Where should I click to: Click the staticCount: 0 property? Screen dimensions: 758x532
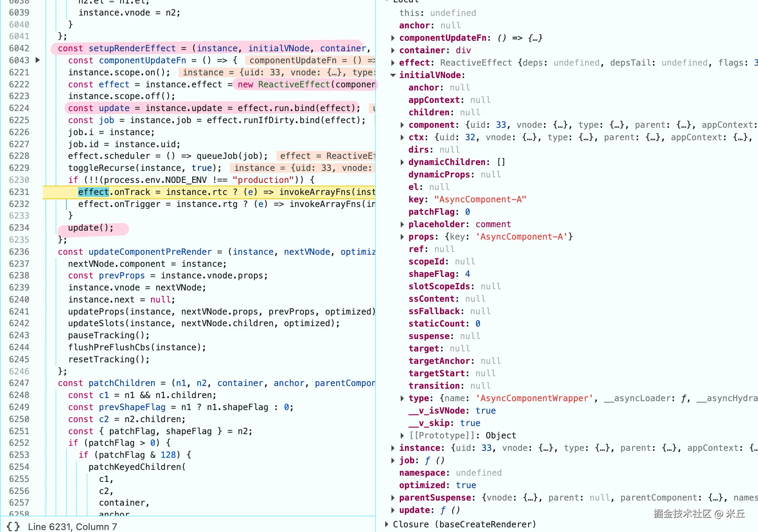(x=444, y=324)
